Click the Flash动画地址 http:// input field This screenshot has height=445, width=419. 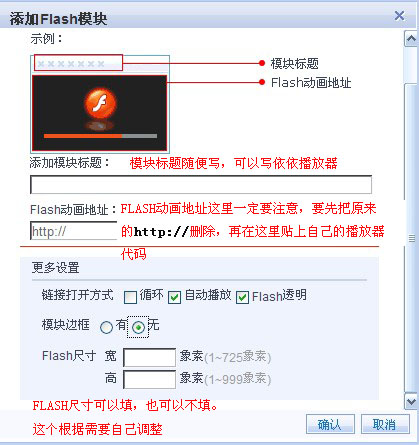(74, 231)
